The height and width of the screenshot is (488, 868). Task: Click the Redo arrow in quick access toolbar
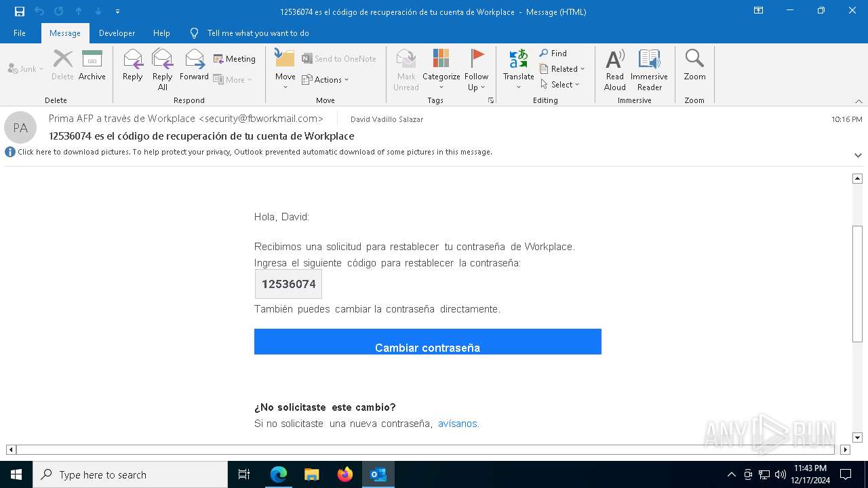[58, 12]
